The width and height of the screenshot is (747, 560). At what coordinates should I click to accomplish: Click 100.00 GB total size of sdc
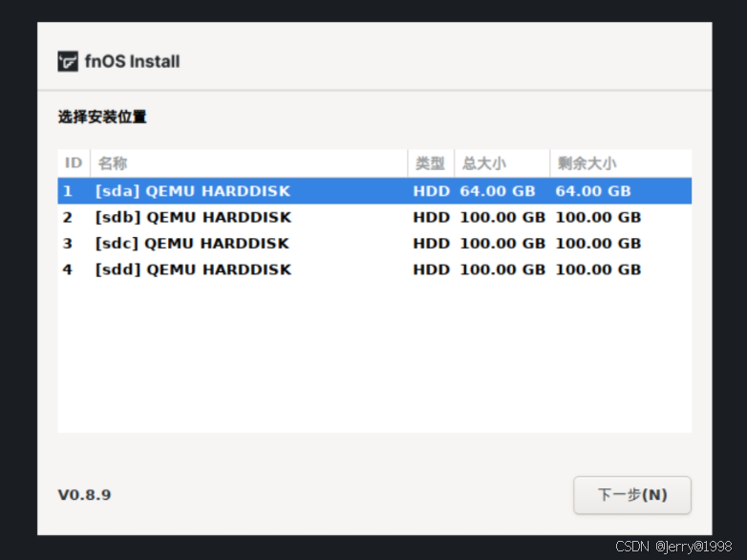(502, 244)
